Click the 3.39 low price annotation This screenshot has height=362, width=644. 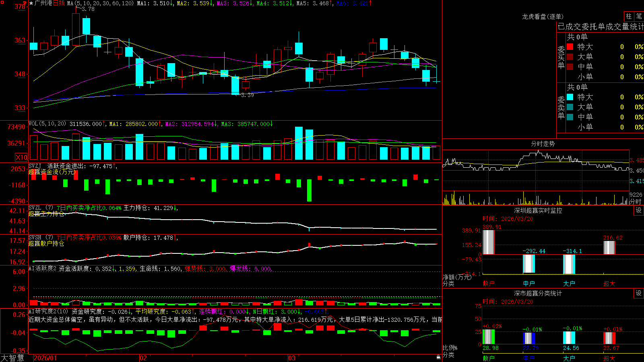(x=247, y=95)
